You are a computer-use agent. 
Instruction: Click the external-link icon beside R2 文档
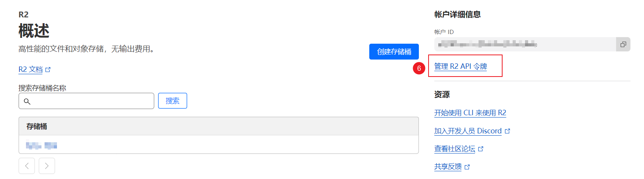click(x=48, y=70)
